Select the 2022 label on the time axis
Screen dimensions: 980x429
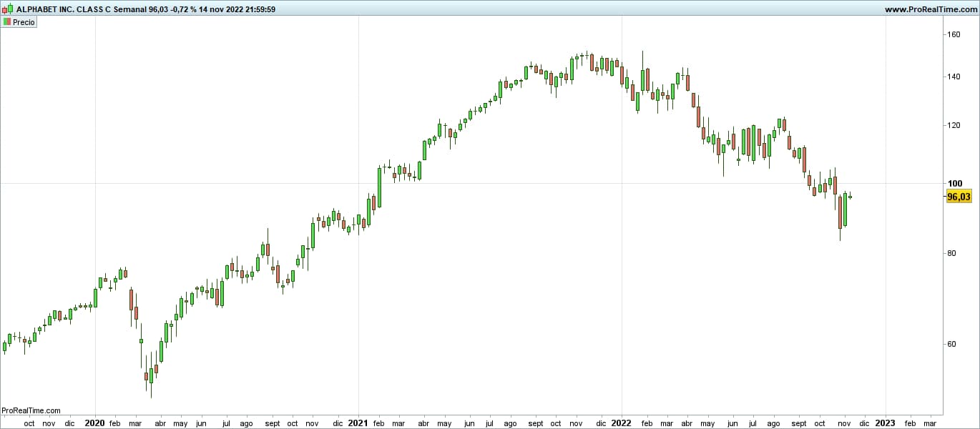click(621, 423)
